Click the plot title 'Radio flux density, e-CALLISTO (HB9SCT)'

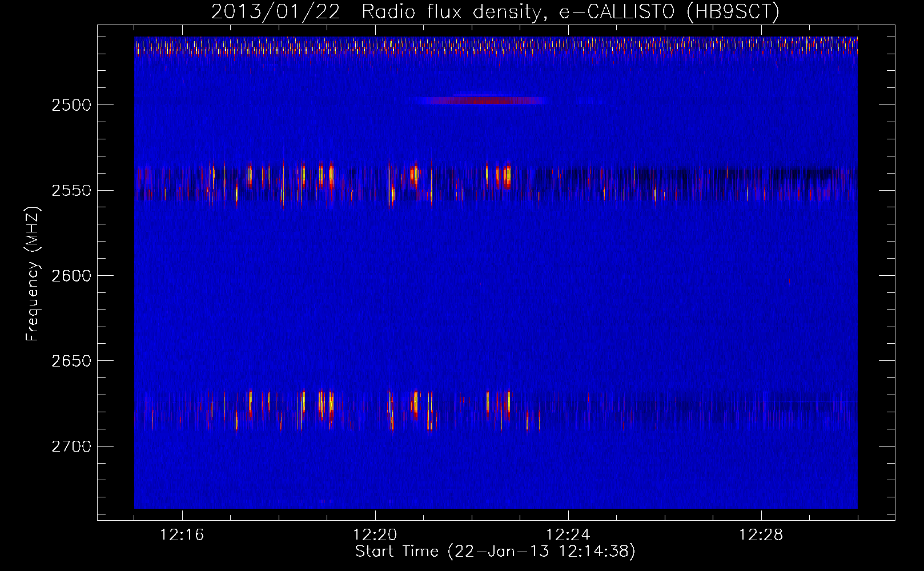tap(571, 11)
